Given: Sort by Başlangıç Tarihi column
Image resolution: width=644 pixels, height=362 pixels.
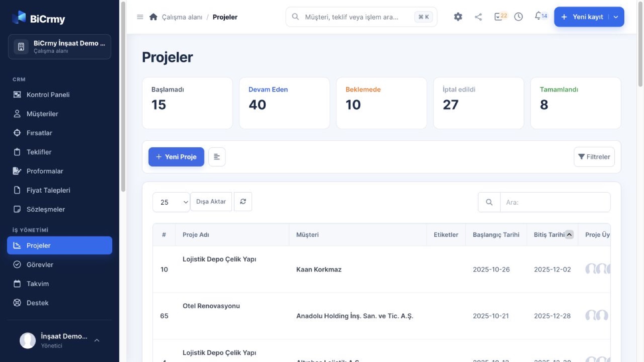Looking at the screenshot, I should (x=496, y=234).
